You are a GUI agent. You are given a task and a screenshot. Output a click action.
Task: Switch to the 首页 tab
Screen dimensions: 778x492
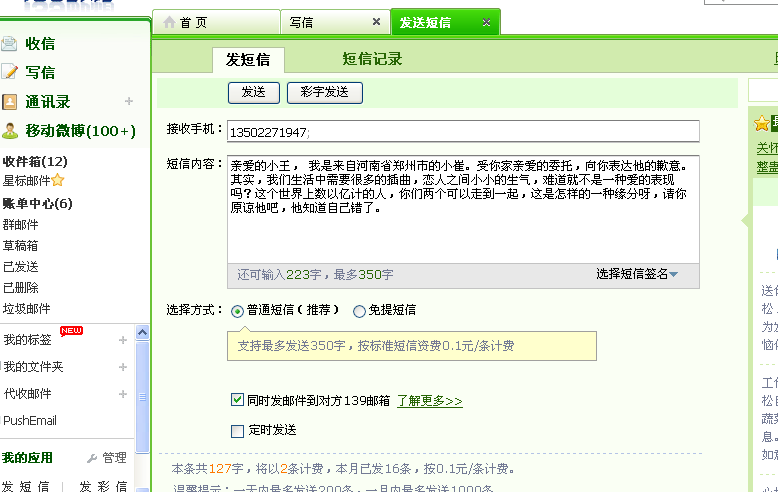216,22
